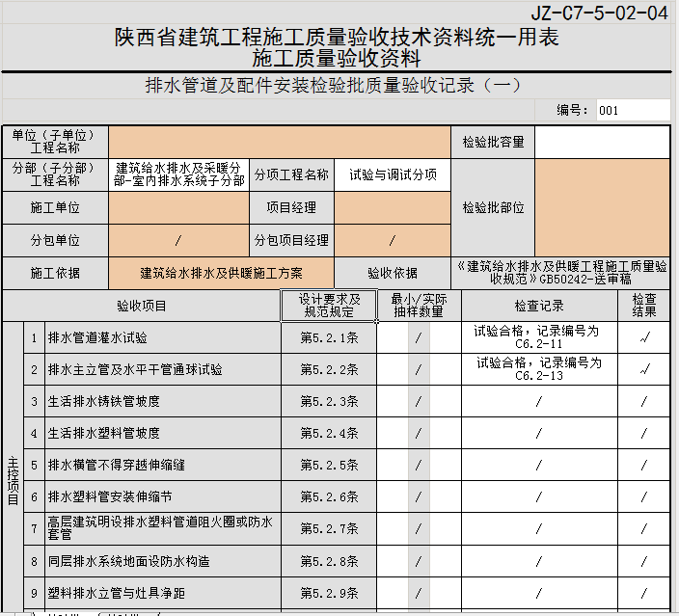Viewport: 679px width, 616px height.
Task: Select the 第5.2.4条 cell
Action: point(329,433)
